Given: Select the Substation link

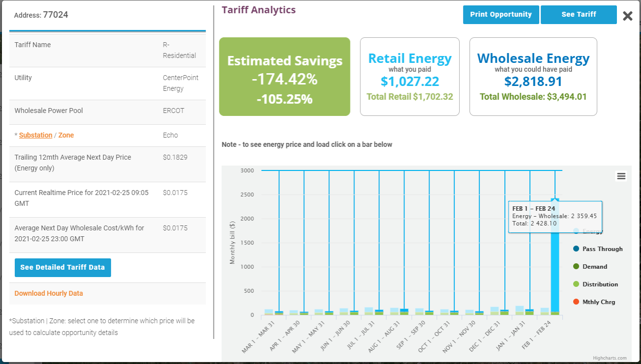Looking at the screenshot, I should coord(35,135).
